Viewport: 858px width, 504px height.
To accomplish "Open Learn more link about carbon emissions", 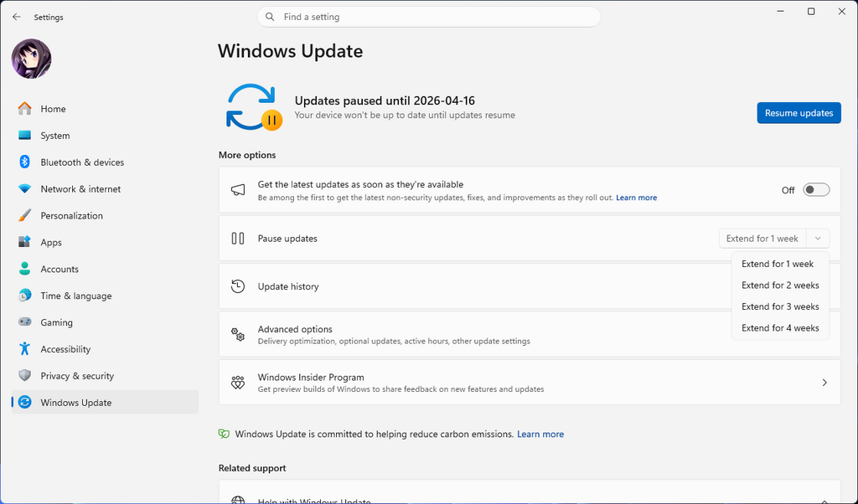I will pyautogui.click(x=540, y=434).
